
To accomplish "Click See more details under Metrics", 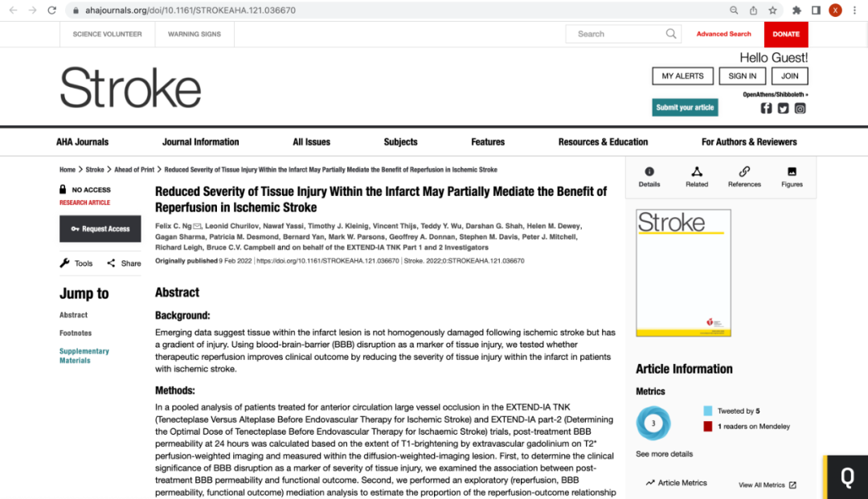I will pos(665,454).
